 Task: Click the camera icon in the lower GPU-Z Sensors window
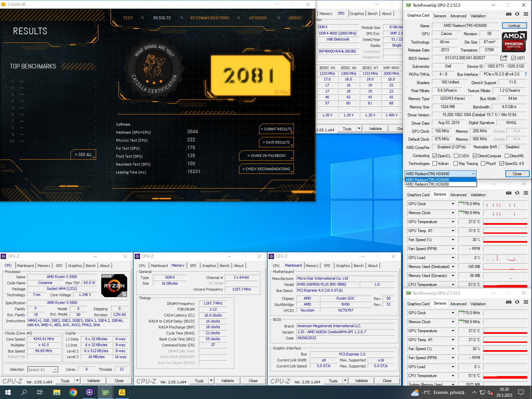(x=509, y=302)
